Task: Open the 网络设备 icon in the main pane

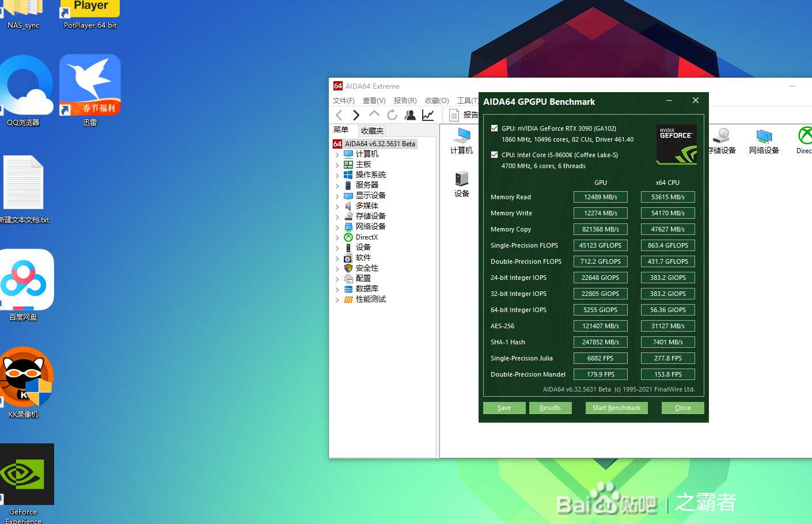Action: tap(764, 141)
